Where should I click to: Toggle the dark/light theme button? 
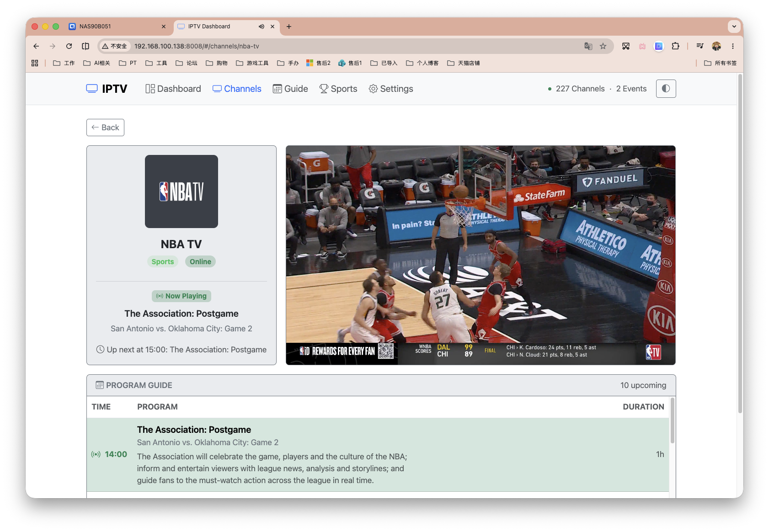(x=666, y=89)
